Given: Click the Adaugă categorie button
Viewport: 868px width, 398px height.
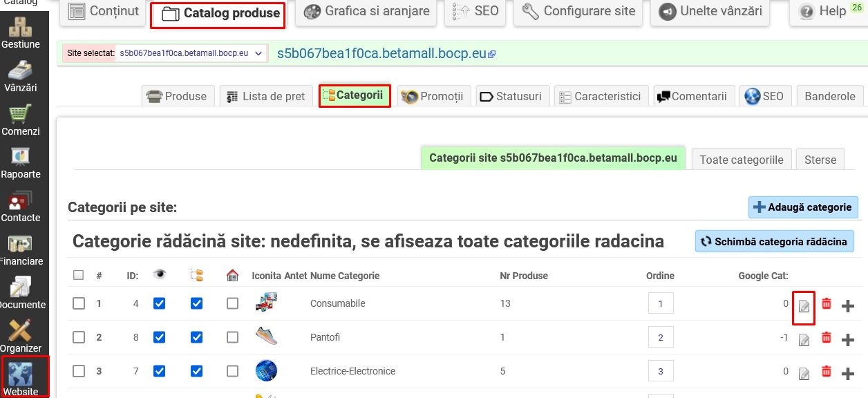Looking at the screenshot, I should pyautogui.click(x=802, y=207).
